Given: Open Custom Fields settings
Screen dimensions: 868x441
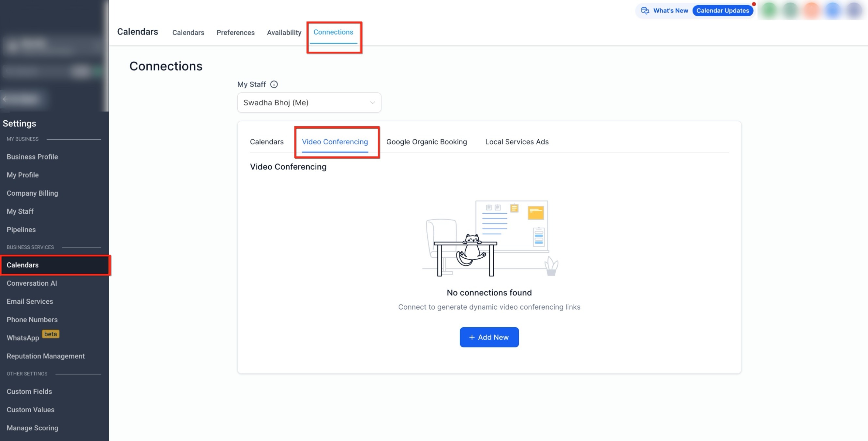Looking at the screenshot, I should (29, 391).
